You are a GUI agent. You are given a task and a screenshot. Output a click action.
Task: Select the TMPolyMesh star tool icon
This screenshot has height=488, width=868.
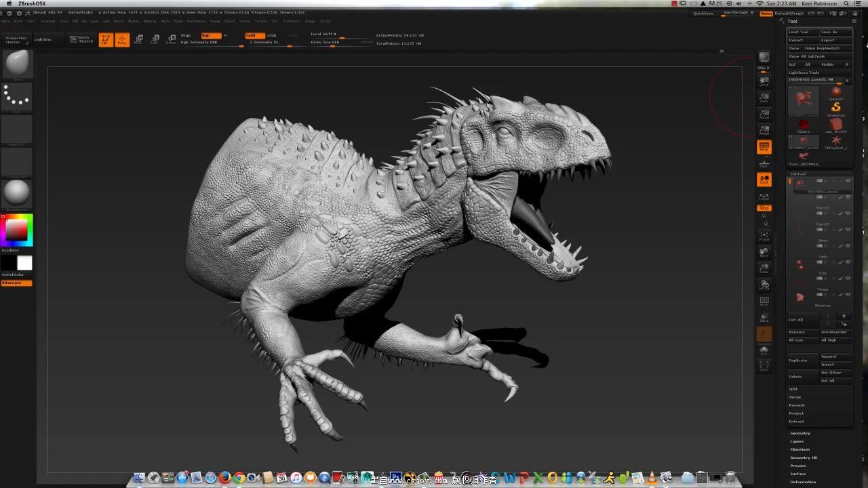pos(836,142)
